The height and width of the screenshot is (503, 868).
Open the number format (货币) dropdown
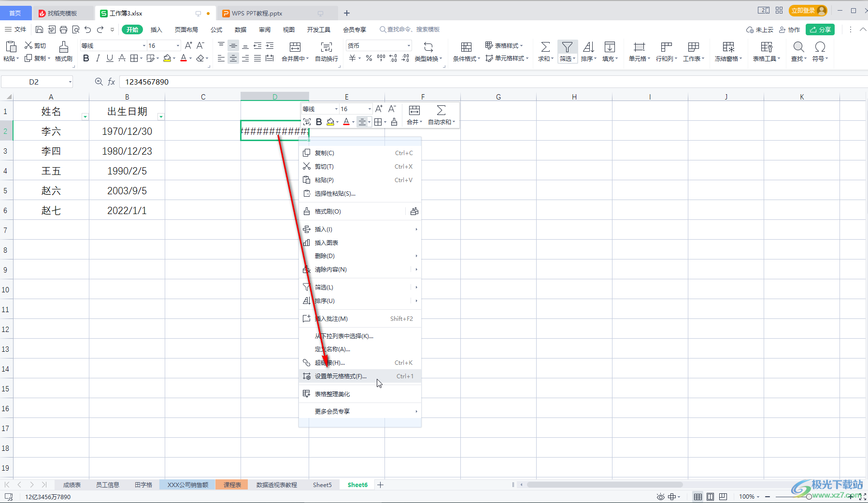click(x=409, y=45)
